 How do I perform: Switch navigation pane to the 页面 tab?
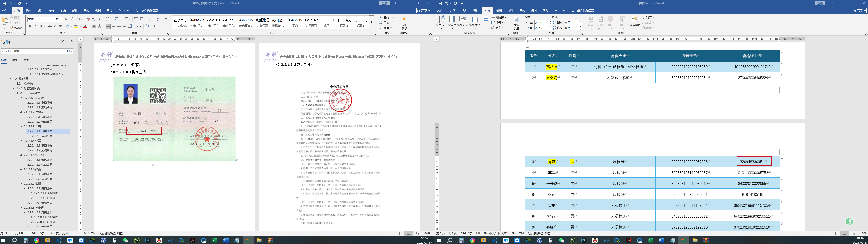pyautogui.click(x=15, y=60)
